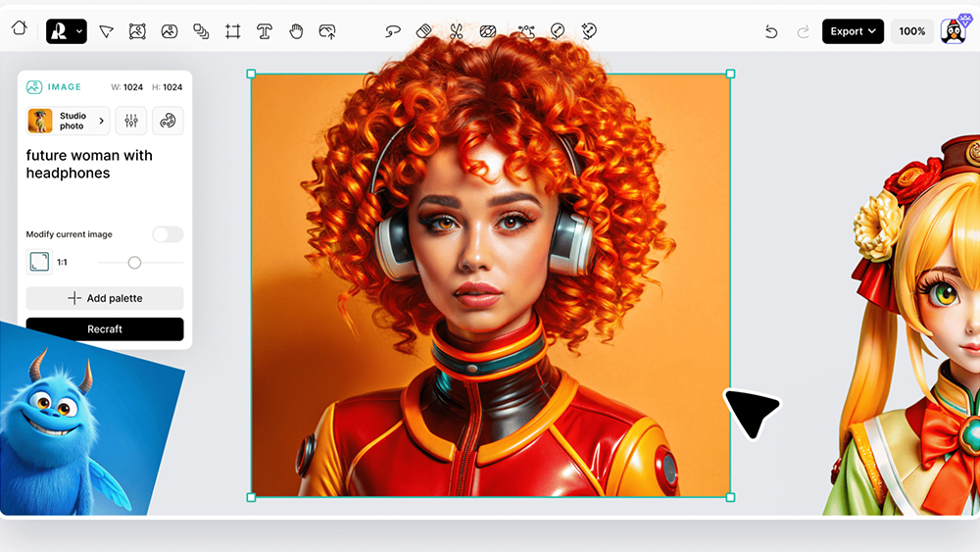
Task: Click the aspect ratio slider handle
Action: 134,263
